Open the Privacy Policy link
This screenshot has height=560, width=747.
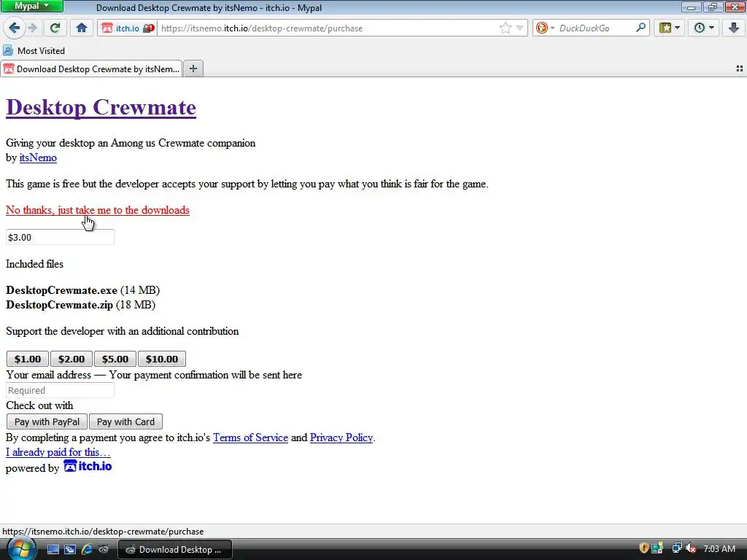coord(341,437)
